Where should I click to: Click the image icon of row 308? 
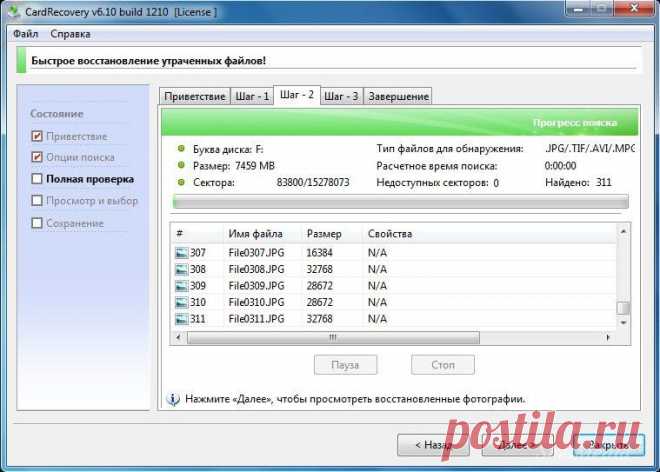pyautogui.click(x=181, y=269)
